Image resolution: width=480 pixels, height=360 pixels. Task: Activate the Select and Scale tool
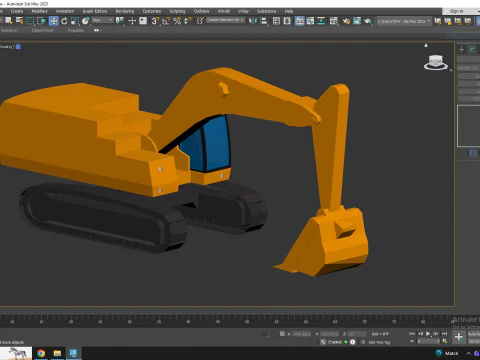click(x=75, y=21)
